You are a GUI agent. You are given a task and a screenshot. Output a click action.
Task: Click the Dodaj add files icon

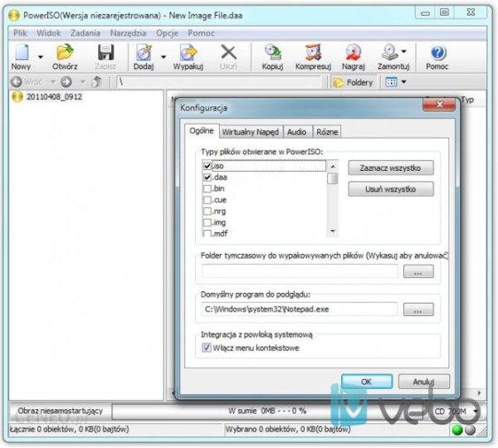coord(144,52)
